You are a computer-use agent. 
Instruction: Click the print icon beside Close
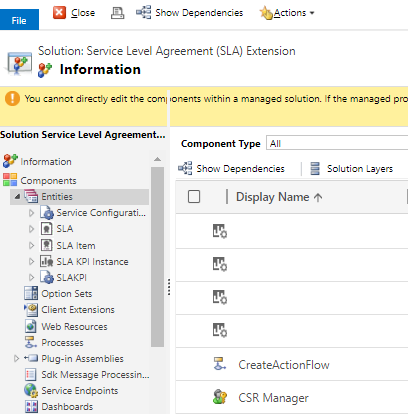tap(117, 13)
